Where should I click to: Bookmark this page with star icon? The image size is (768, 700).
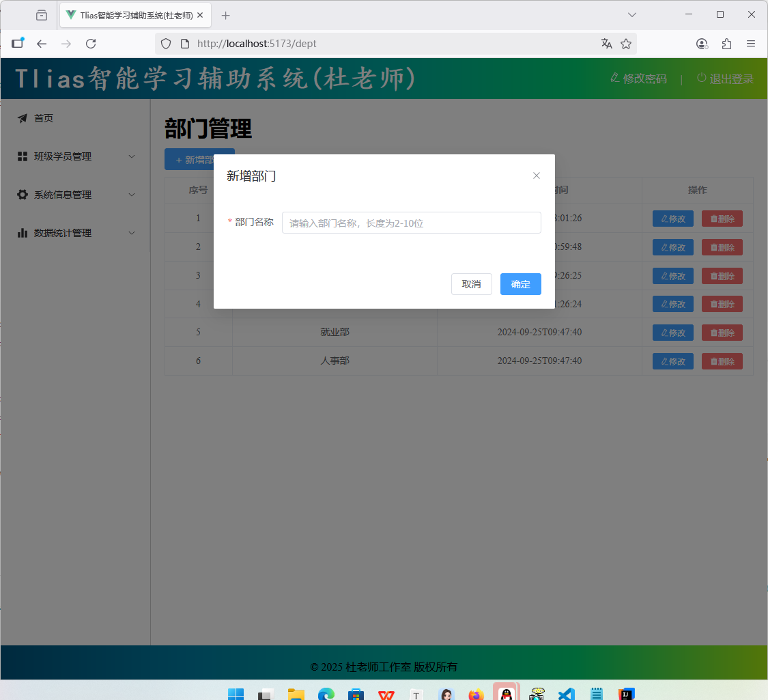coord(626,44)
